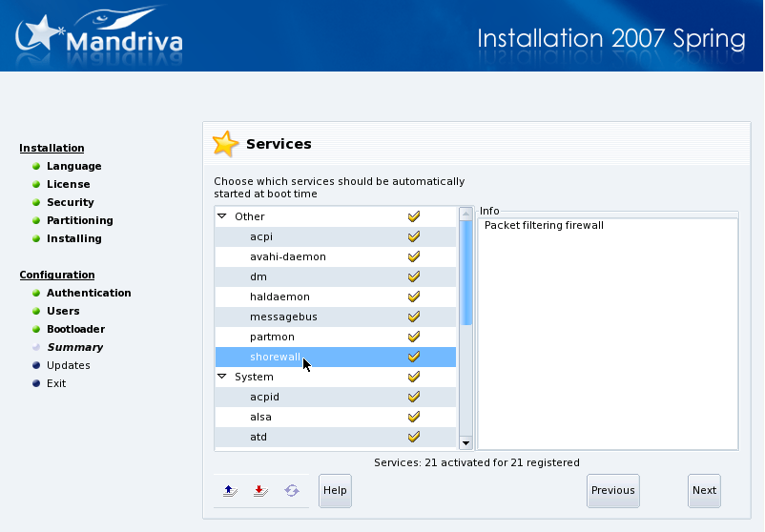Screen dimensions: 765x532
Task: Click the yellow star icon beside Services
Action: (x=225, y=144)
